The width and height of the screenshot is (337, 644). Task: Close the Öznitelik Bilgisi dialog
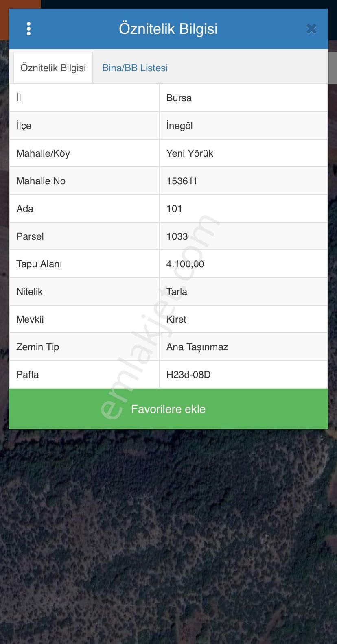pos(311,29)
